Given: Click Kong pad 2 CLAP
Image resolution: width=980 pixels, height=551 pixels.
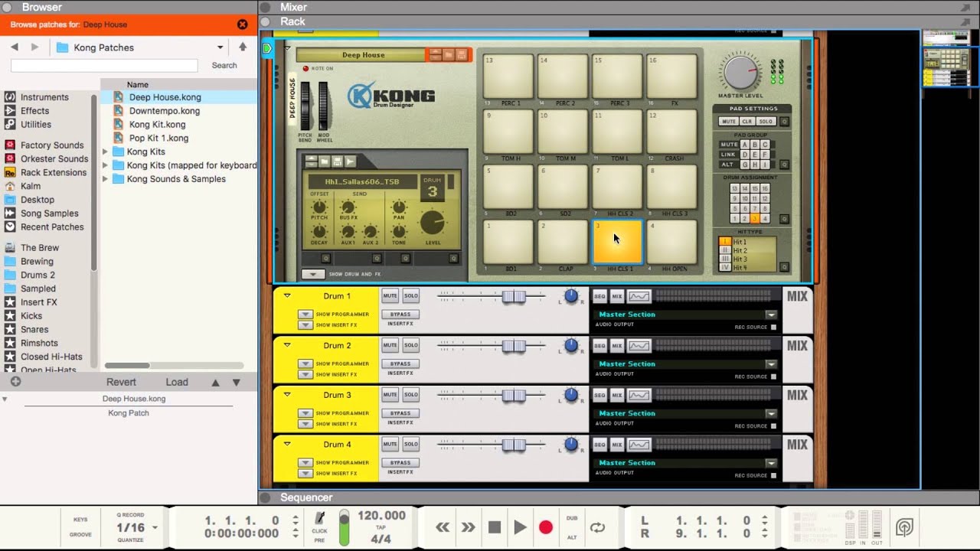Looking at the screenshot, I should click(563, 242).
